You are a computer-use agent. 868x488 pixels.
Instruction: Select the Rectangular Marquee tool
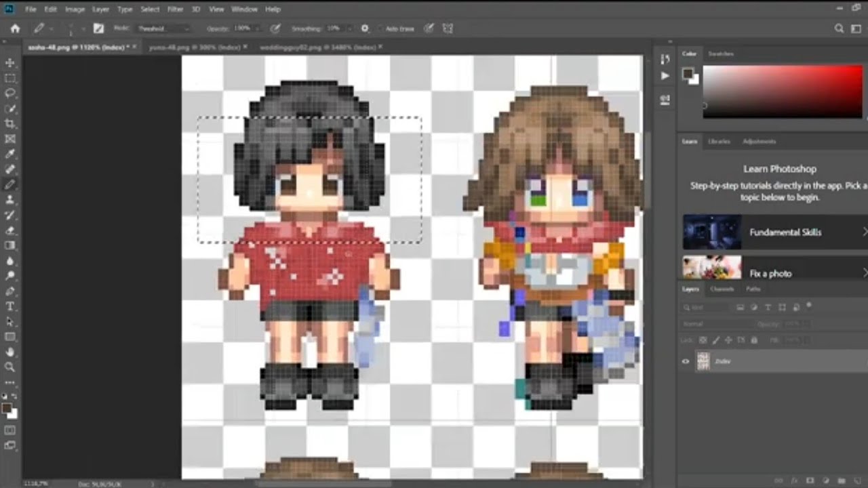tap(10, 78)
